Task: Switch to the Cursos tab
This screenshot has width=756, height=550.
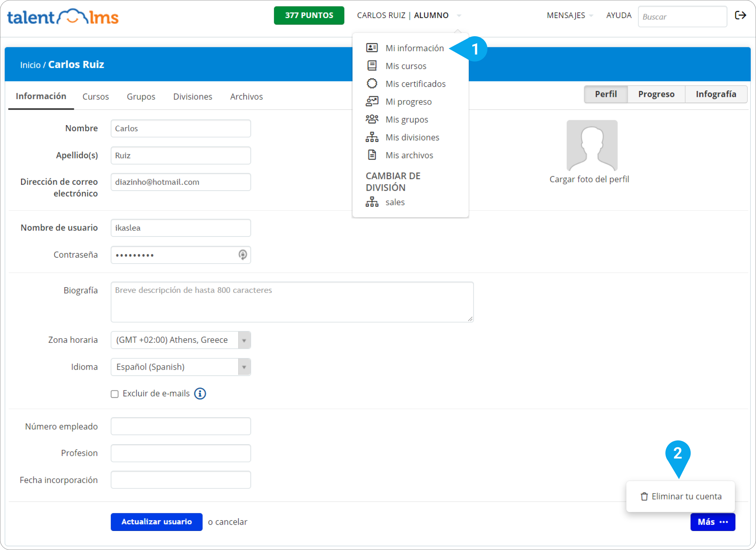Action: pos(96,97)
